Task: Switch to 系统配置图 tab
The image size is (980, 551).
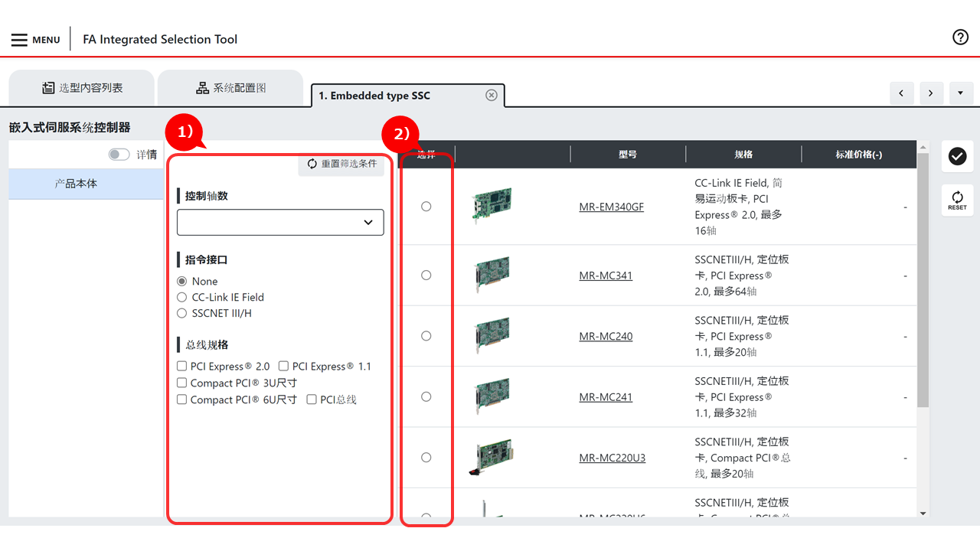Action: pyautogui.click(x=230, y=88)
